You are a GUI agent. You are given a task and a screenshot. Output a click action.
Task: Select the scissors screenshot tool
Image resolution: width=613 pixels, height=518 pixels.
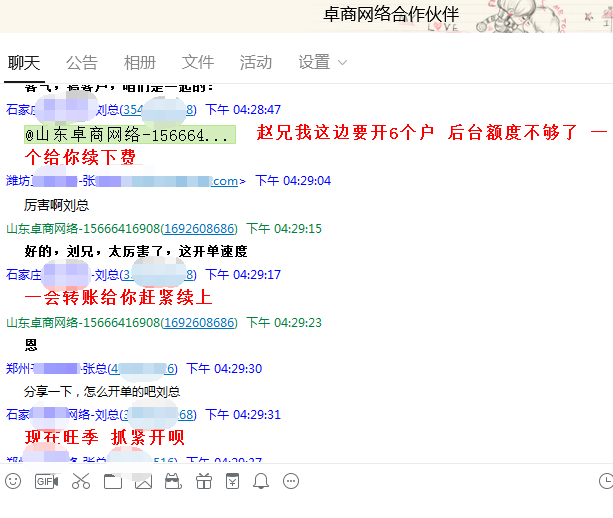tap(81, 481)
